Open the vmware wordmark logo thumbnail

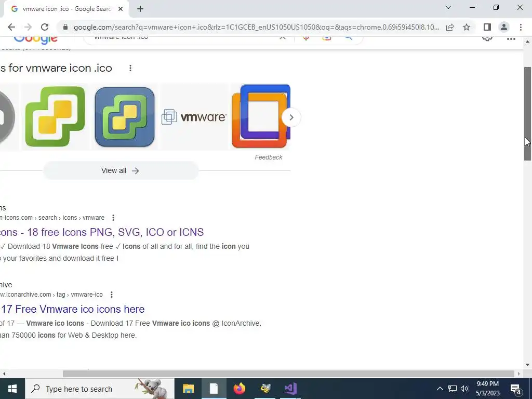(x=194, y=117)
